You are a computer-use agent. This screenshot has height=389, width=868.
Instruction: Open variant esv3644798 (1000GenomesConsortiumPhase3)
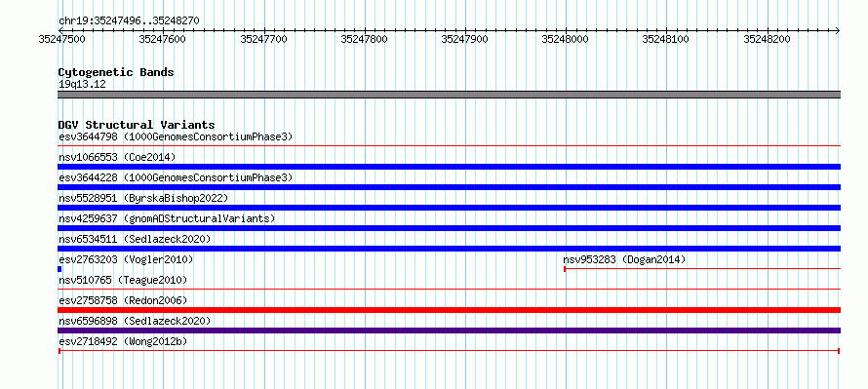[x=176, y=136]
